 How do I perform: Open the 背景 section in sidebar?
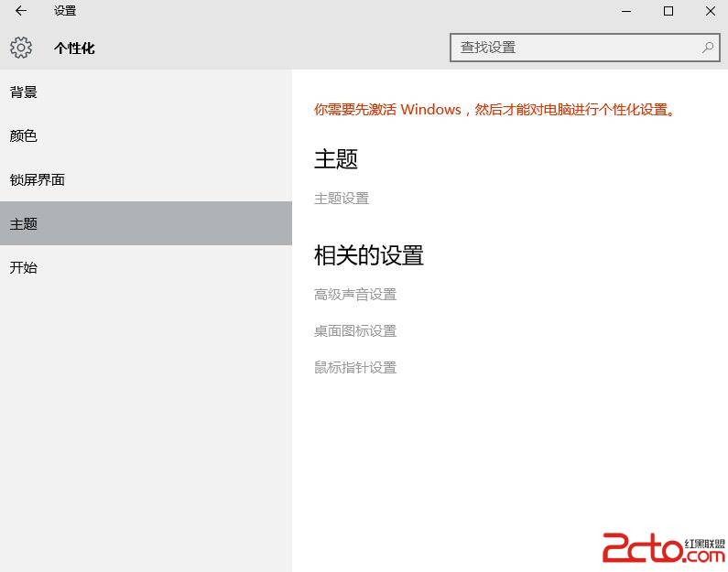tap(24, 92)
